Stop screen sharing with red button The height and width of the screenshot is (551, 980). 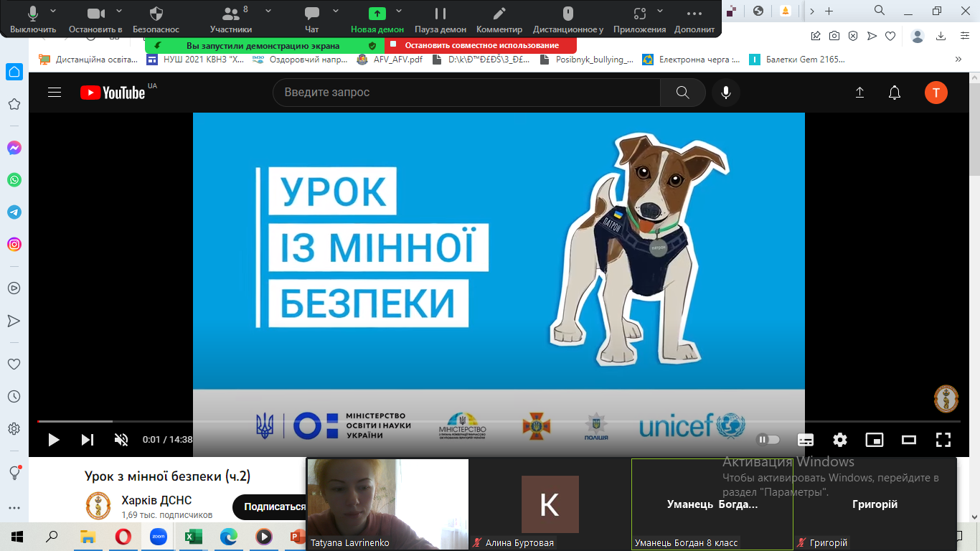coord(481,45)
